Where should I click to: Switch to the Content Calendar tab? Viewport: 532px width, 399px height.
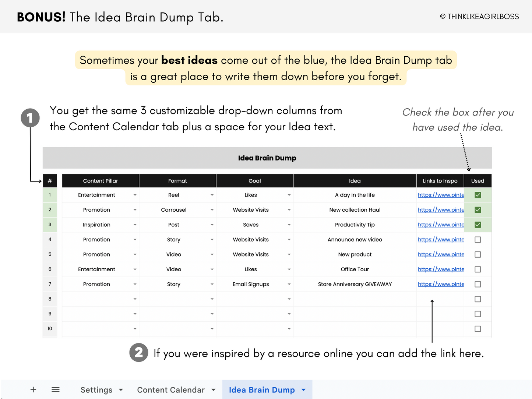click(x=171, y=389)
